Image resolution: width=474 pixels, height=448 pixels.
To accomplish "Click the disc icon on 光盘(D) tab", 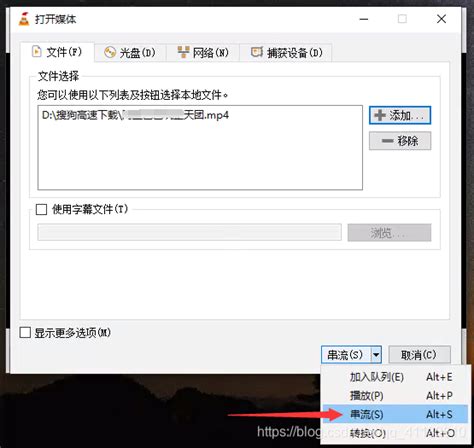I will point(110,53).
